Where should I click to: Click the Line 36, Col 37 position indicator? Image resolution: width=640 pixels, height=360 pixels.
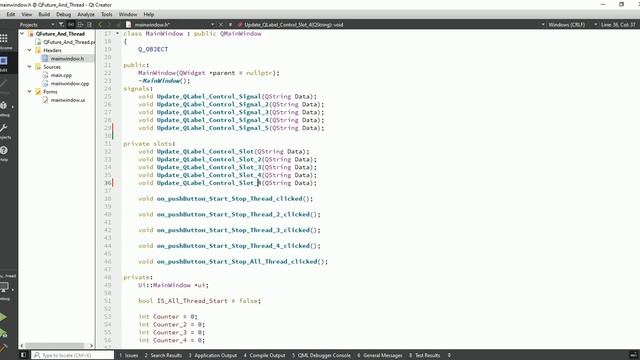[618, 24]
